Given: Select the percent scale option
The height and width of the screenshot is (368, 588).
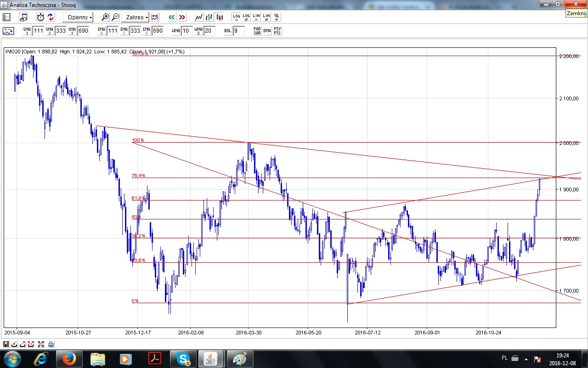Looking at the screenshot, I should coord(277,17).
